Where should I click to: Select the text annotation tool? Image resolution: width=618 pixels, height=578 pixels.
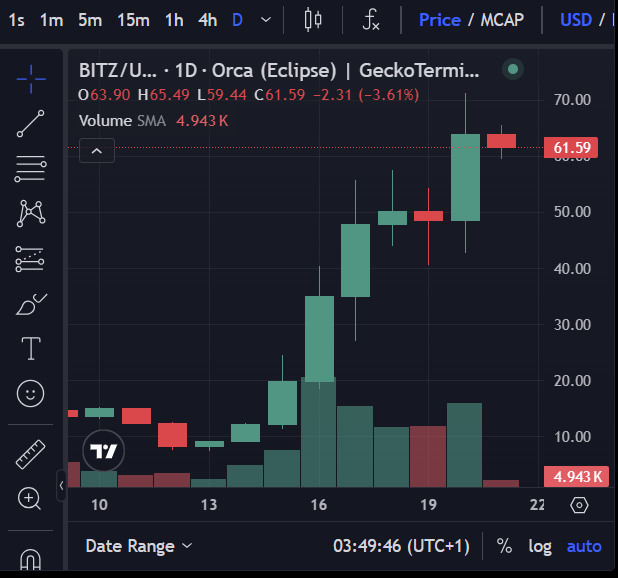(31, 349)
